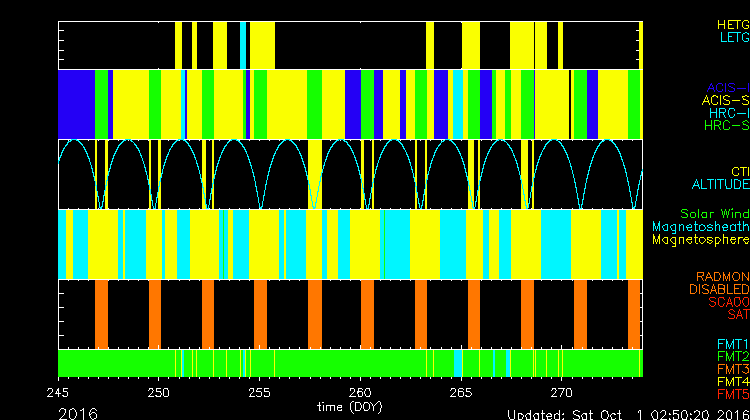Select the RADMON legend label
Image resolution: width=750 pixels, height=420 pixels.
(x=722, y=276)
